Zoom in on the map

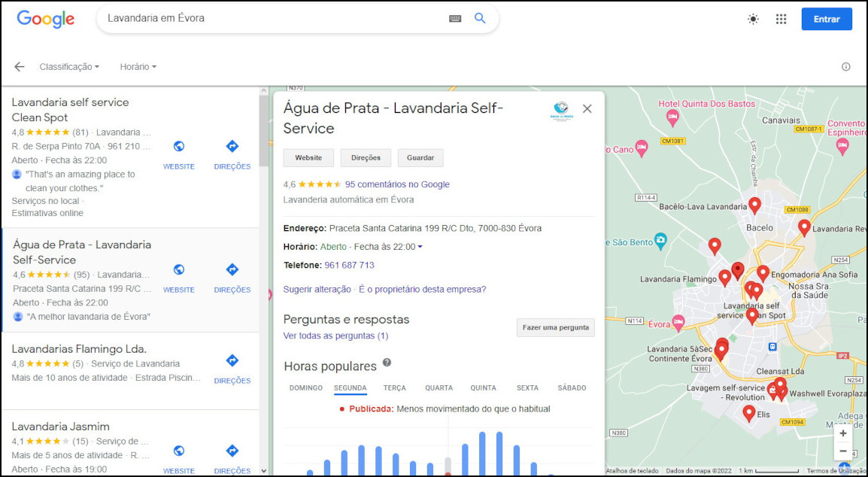click(x=842, y=433)
